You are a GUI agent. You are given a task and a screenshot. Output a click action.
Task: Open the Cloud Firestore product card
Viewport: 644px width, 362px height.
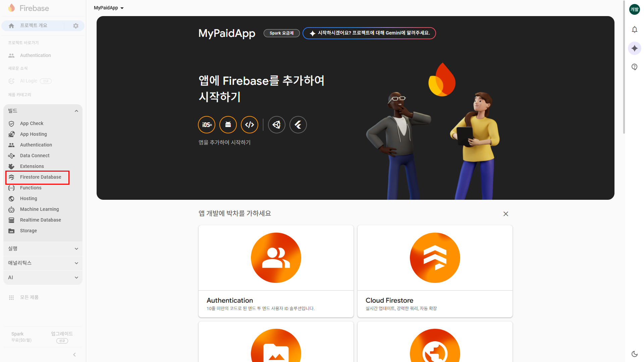435,271
